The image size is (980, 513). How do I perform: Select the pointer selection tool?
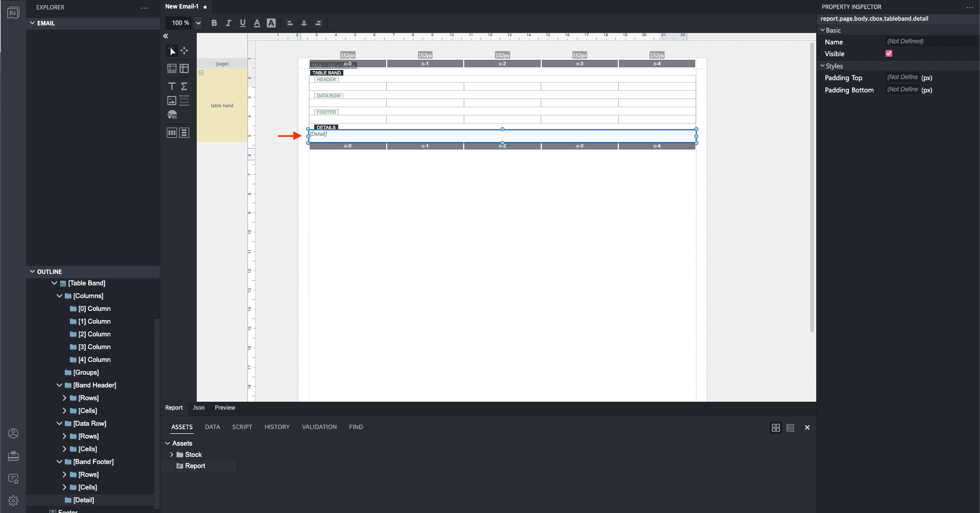point(172,51)
